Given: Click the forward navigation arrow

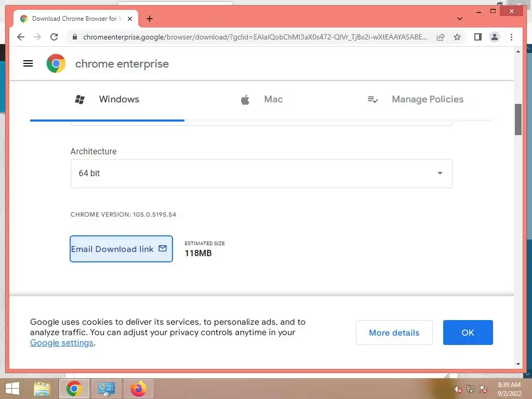Looking at the screenshot, I should click(37, 37).
